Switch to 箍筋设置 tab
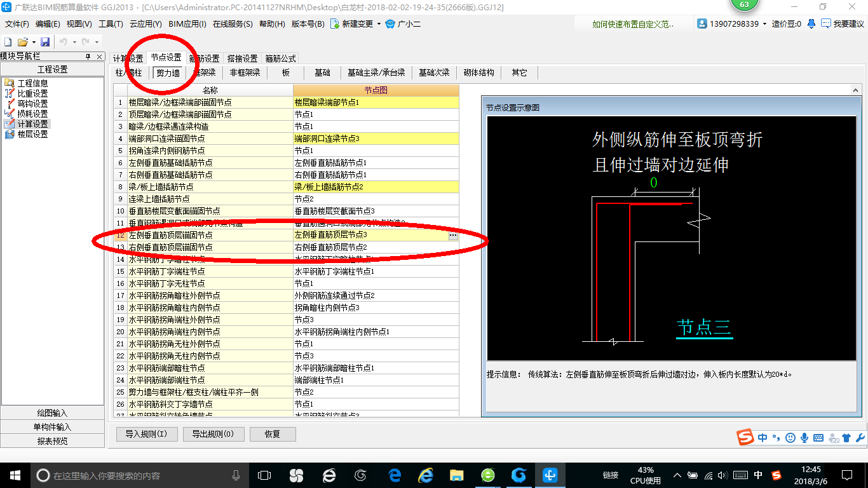The image size is (868, 488). pos(205,58)
